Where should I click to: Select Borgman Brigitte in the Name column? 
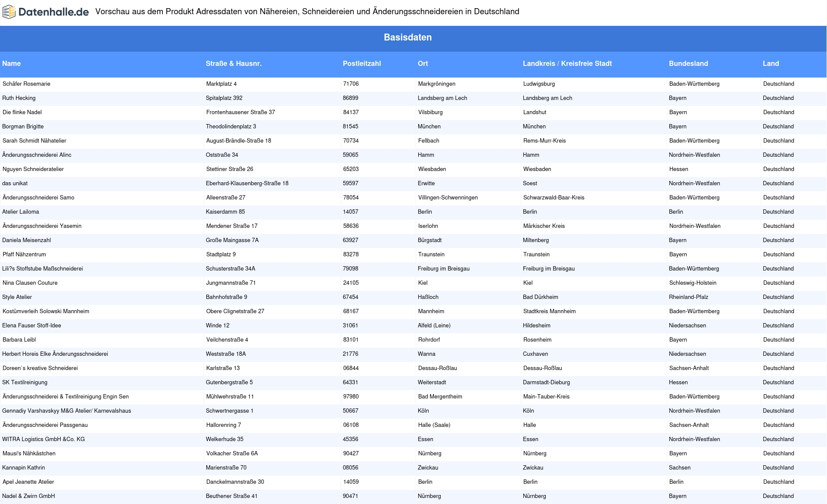[23, 127]
